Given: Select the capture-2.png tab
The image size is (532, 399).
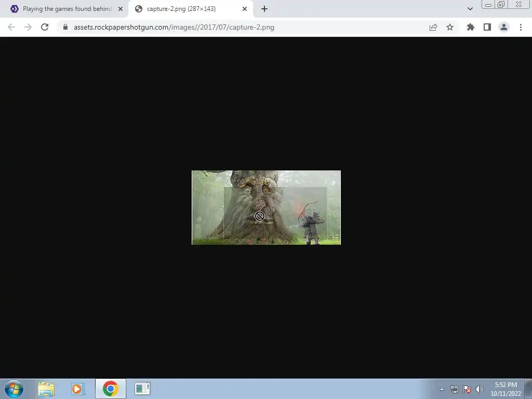Looking at the screenshot, I should point(192,9).
